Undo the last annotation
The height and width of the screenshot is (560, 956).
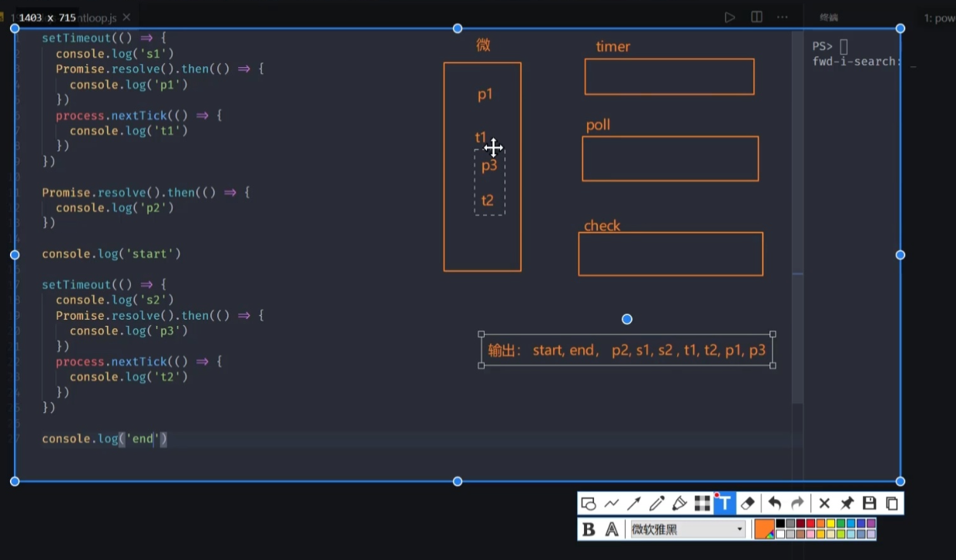tap(775, 504)
